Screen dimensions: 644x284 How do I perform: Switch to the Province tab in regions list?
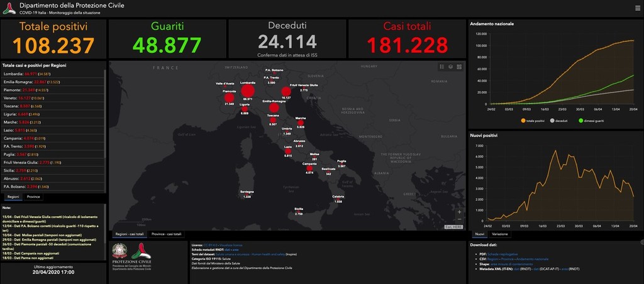pos(33,197)
